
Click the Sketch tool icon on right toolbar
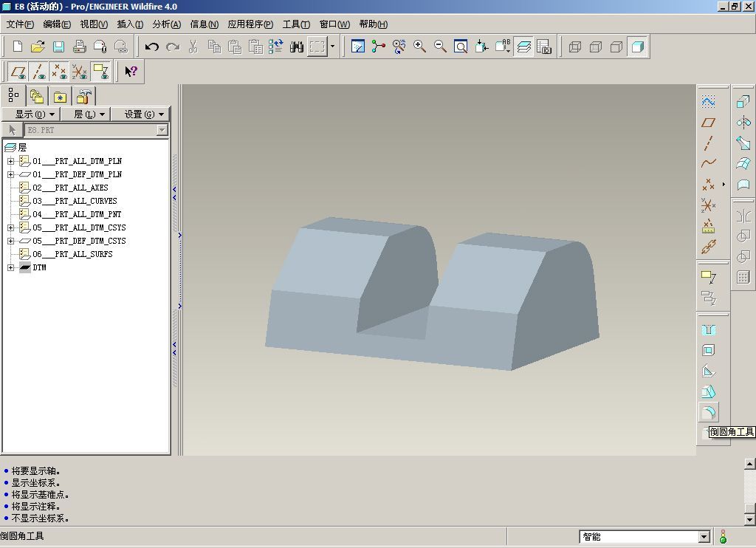[708, 102]
